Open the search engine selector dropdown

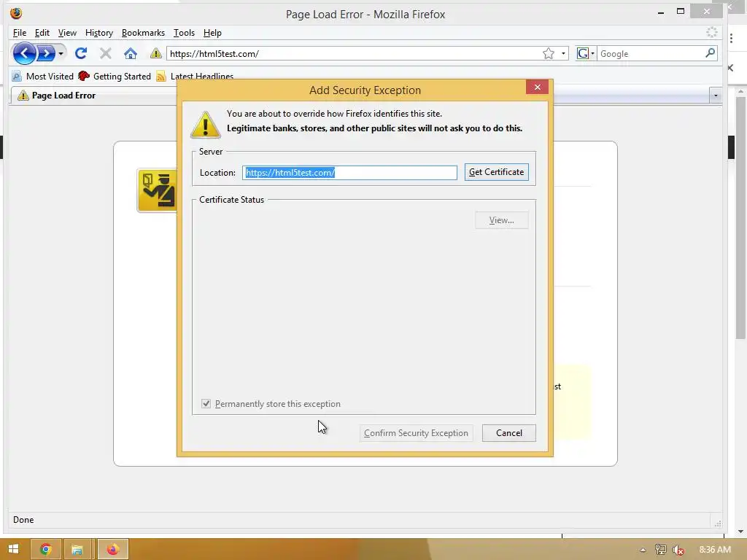(x=586, y=53)
